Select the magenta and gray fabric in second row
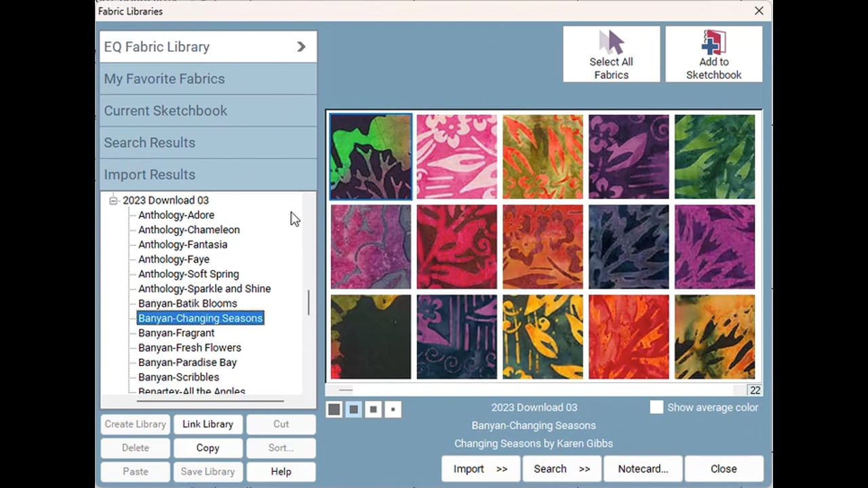The image size is (868, 488). coord(371,247)
